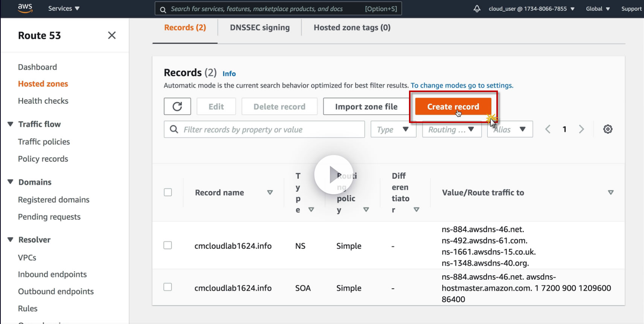Select all records checkbox in header
Screen dimensions: 644x324
168,192
